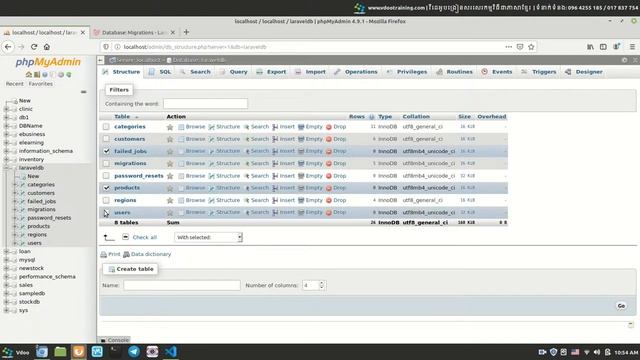
Task: Increase Number of columns stepper
Action: click(322, 283)
